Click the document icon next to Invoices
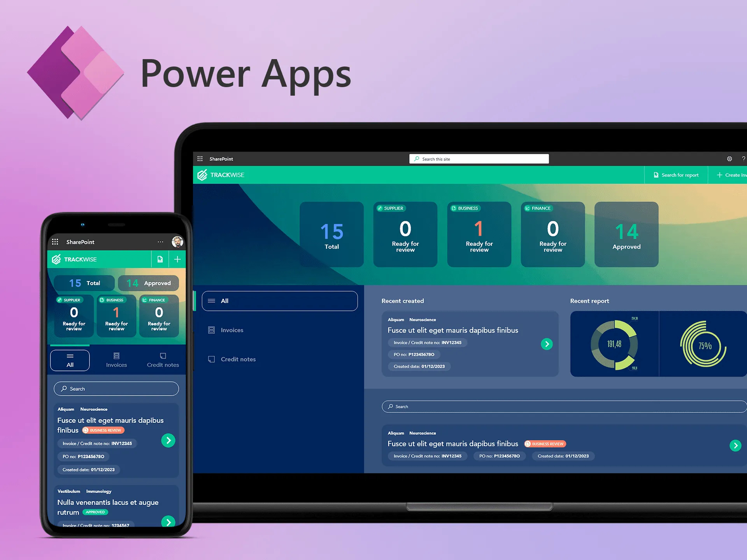This screenshot has height=560, width=747. (x=210, y=329)
